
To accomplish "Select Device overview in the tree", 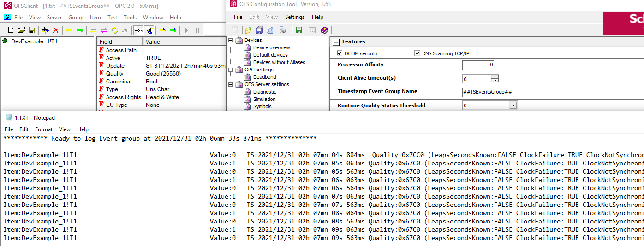I will tap(272, 47).
